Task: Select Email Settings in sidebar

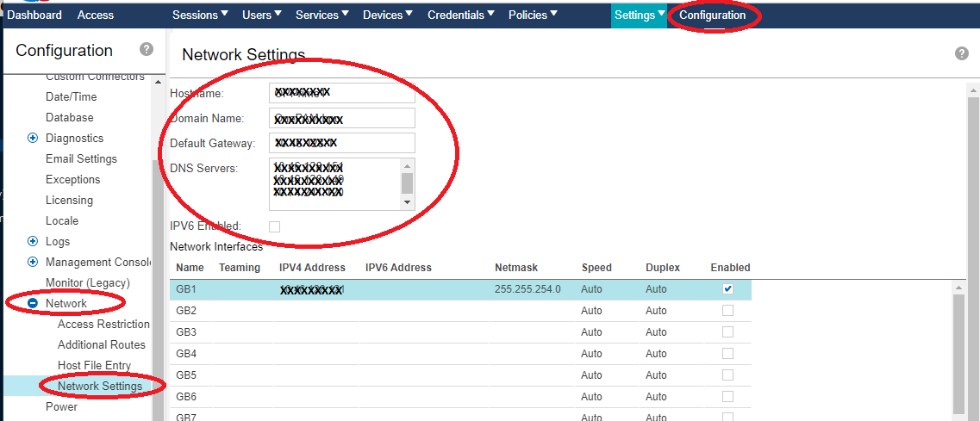Action: tap(81, 158)
